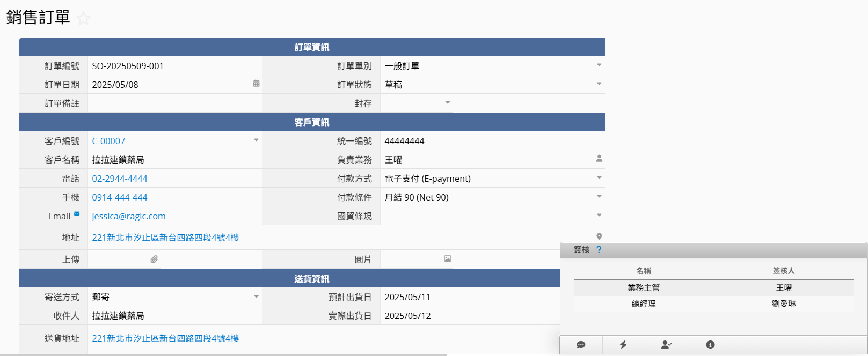Select the 業務主管 approval row

(x=713, y=288)
